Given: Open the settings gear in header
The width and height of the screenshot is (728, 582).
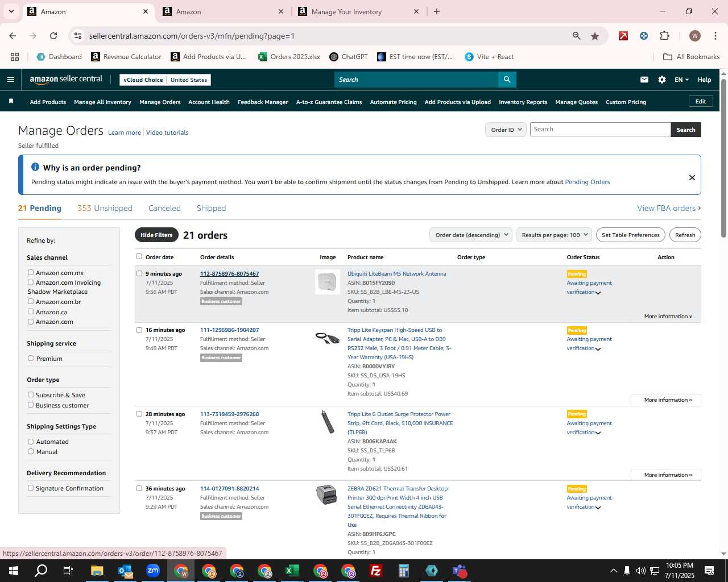Looking at the screenshot, I should 662,80.
